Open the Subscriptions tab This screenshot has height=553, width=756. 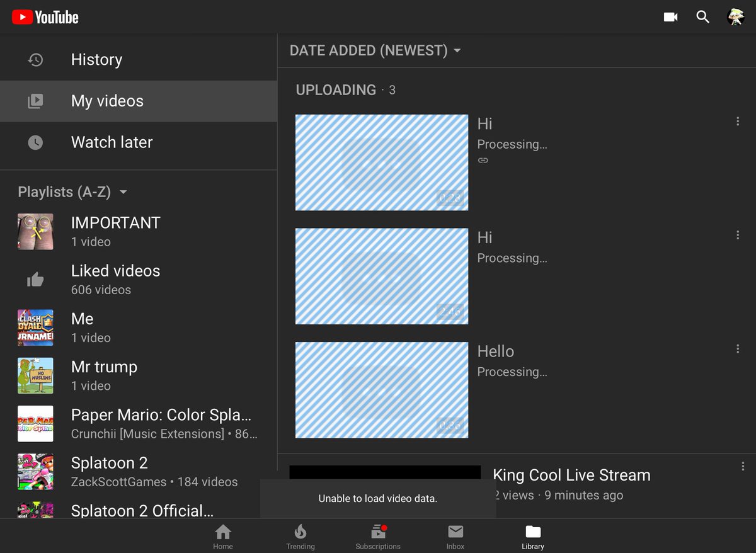click(378, 536)
